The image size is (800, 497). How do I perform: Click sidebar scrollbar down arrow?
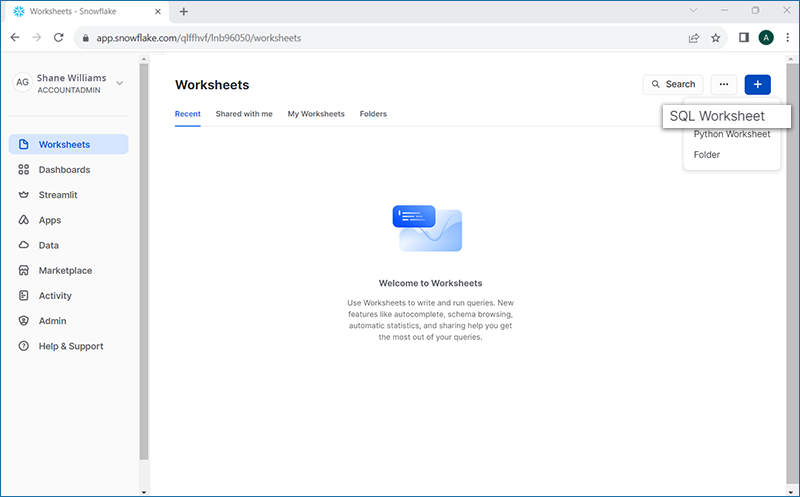pyautogui.click(x=144, y=492)
